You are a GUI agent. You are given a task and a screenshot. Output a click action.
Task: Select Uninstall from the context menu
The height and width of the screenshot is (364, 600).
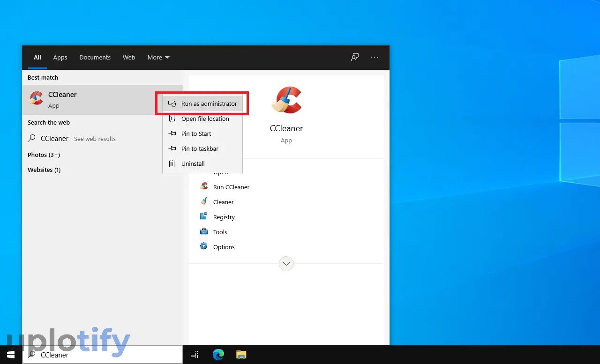[x=192, y=163]
